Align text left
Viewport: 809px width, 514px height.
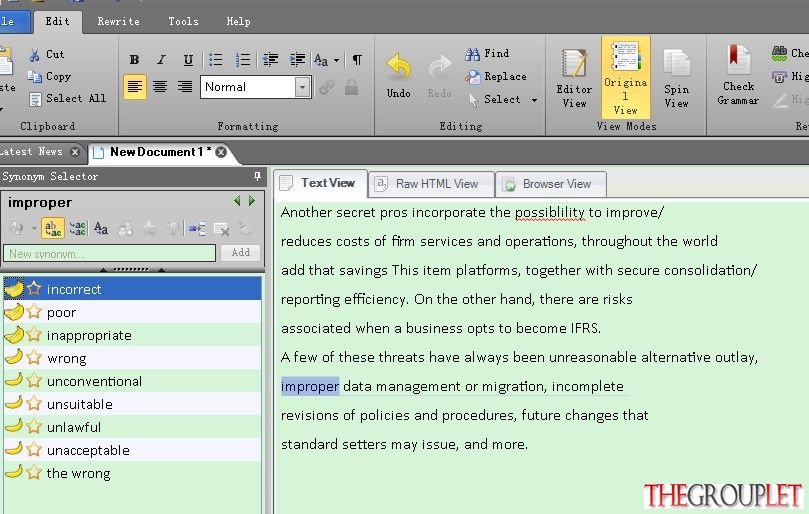(x=135, y=87)
